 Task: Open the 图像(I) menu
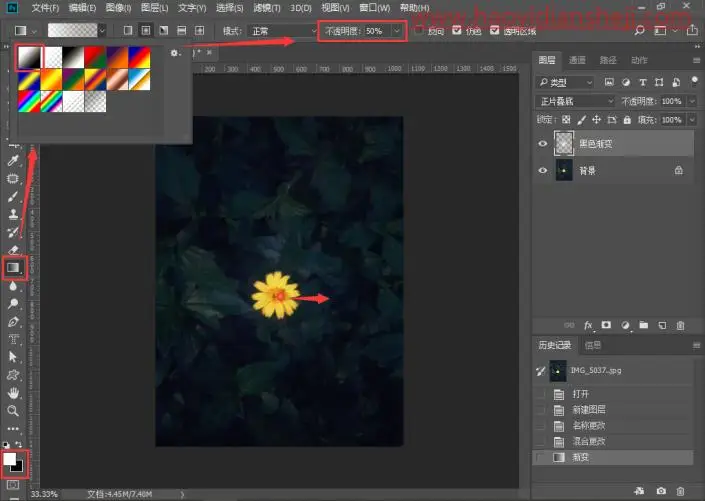[x=118, y=8]
